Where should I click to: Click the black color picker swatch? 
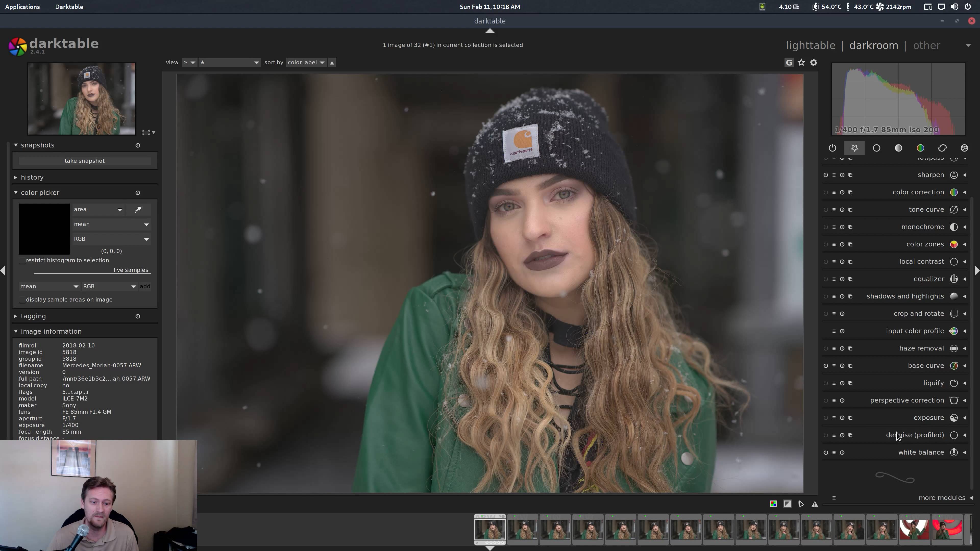click(44, 229)
